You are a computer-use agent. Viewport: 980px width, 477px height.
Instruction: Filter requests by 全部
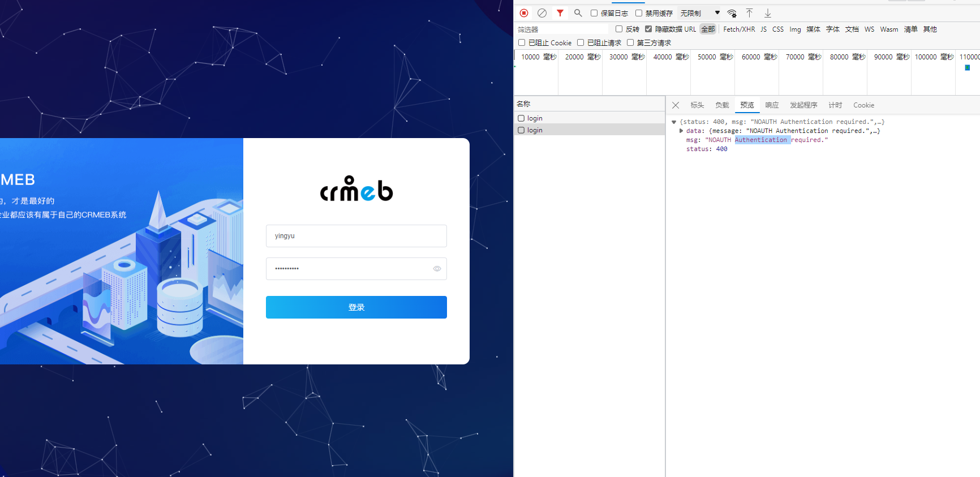click(708, 29)
